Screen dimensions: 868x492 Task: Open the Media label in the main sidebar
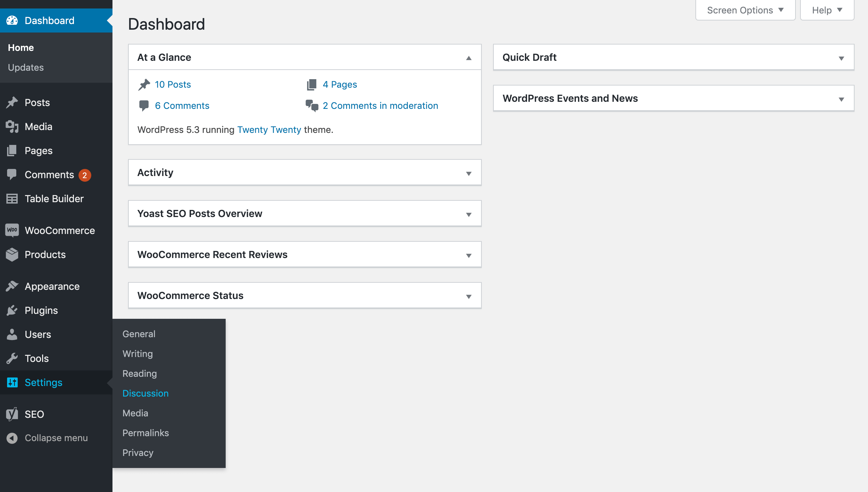39,127
